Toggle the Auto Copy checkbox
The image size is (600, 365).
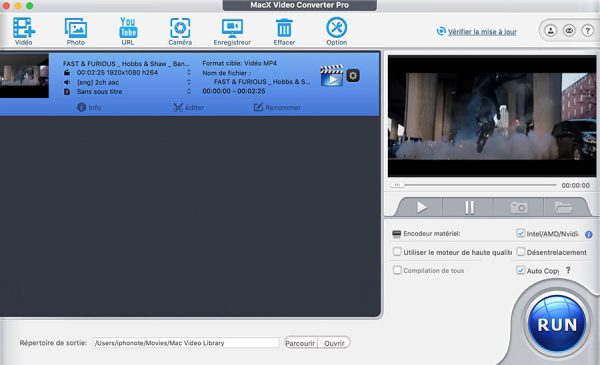tap(520, 270)
